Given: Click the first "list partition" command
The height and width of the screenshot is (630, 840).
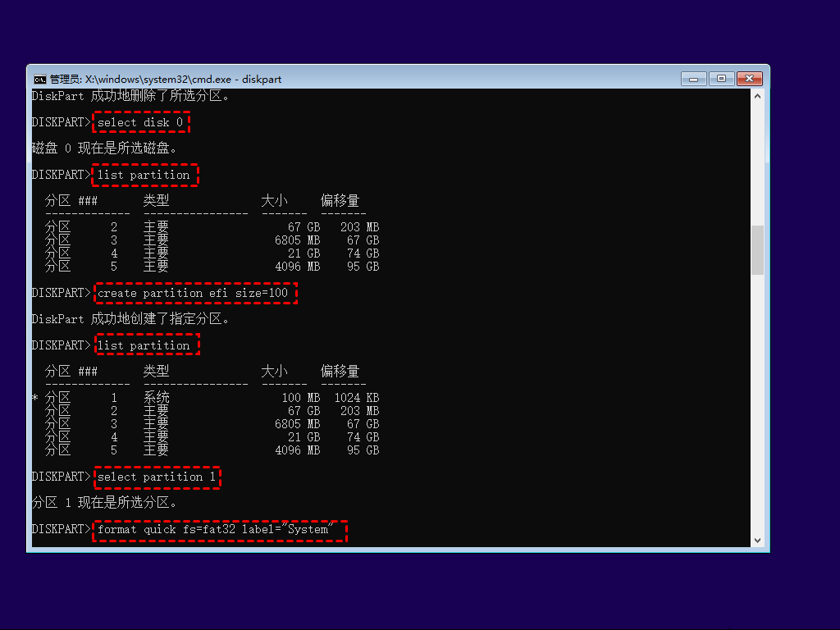Looking at the screenshot, I should 144,175.
